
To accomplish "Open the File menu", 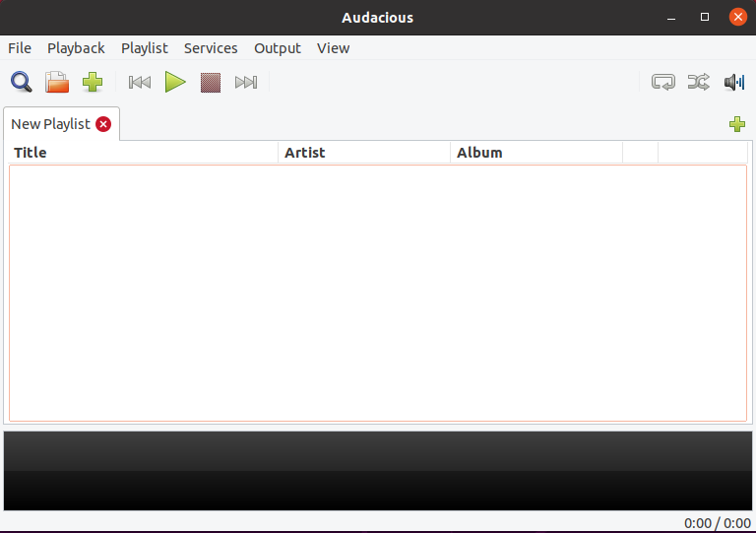I will tap(20, 48).
